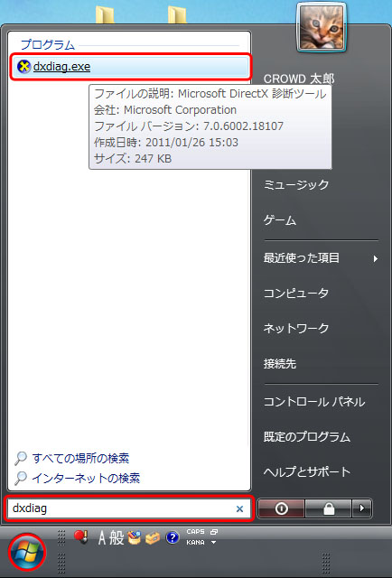Image resolution: width=392 pixels, height=578 pixels.
Task: Click the red ball IME icon in language bar
Action: 80,537
